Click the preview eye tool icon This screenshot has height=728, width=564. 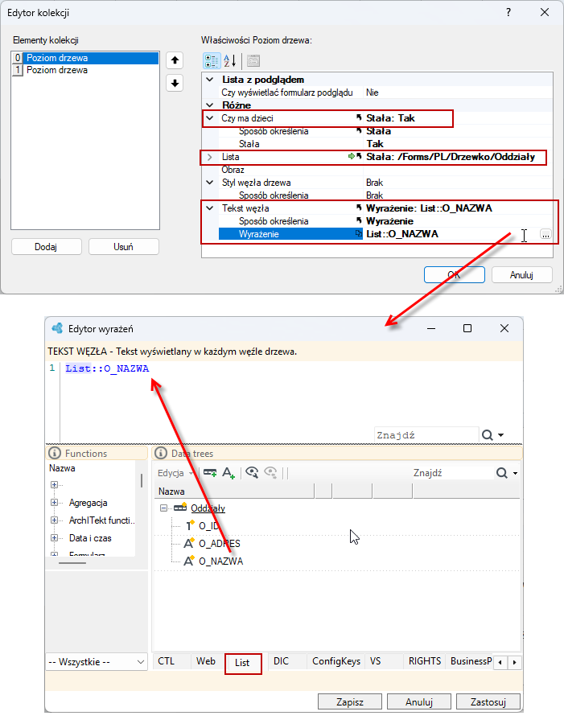[x=252, y=473]
